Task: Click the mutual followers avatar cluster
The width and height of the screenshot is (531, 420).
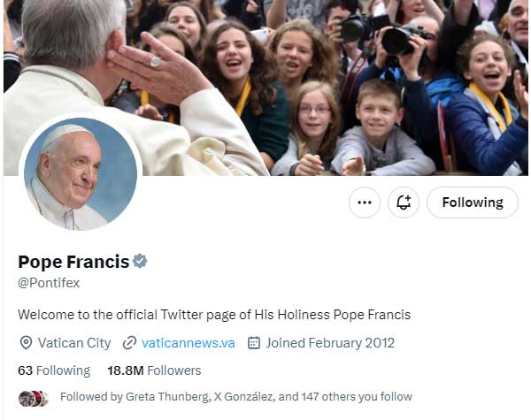Action: click(x=33, y=398)
